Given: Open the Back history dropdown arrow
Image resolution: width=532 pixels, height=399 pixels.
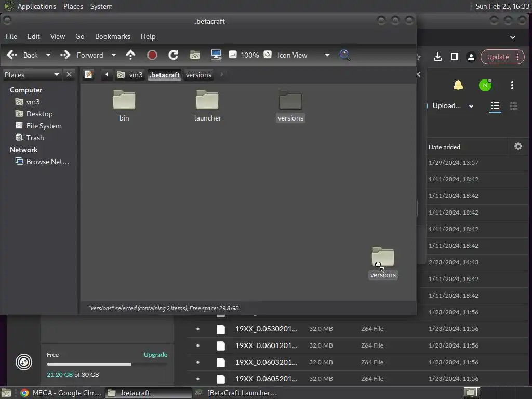Looking at the screenshot, I should (x=48, y=55).
